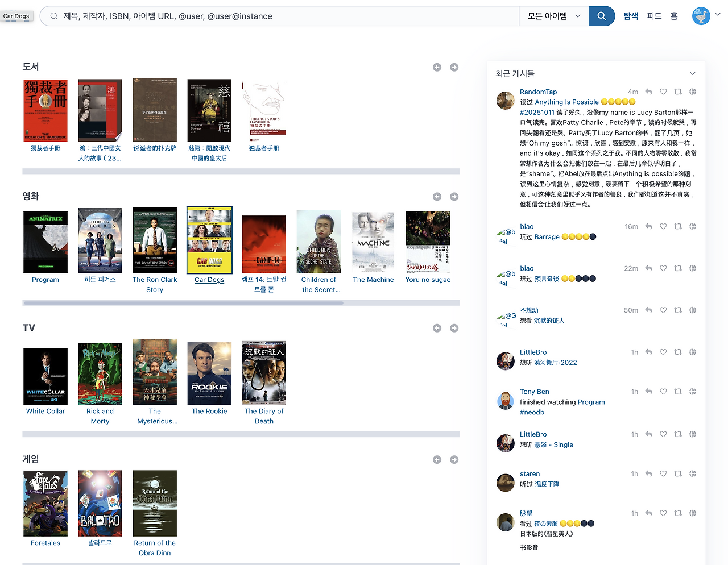Go forward in the 게임 carousel
The image size is (728, 565).
point(454,459)
